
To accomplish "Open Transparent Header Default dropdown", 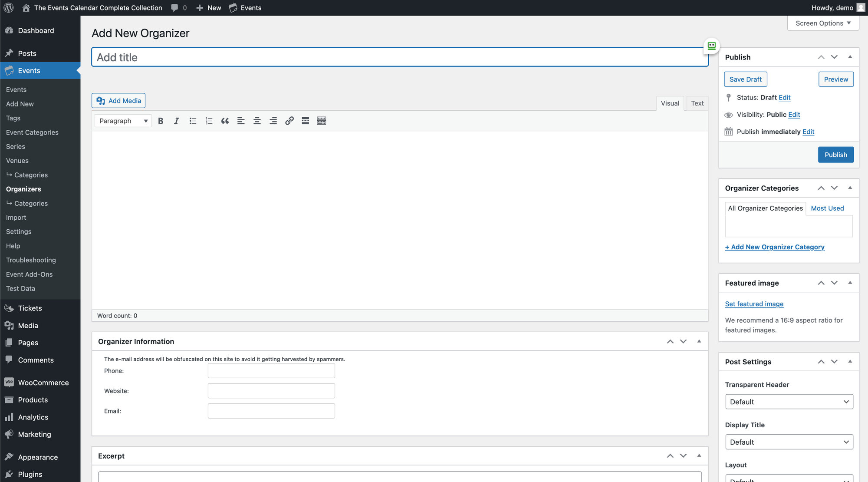I will (789, 402).
